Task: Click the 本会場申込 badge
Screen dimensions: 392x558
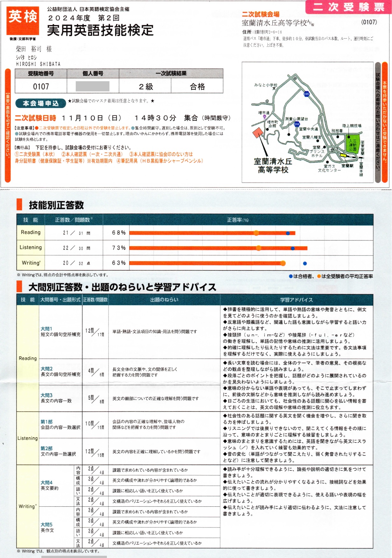Action: (40, 103)
